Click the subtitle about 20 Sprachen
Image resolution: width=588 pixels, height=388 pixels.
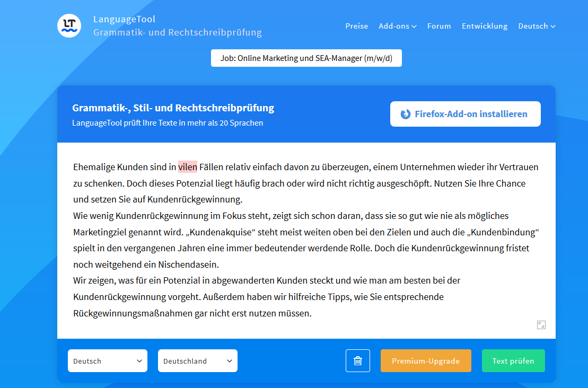click(x=168, y=123)
